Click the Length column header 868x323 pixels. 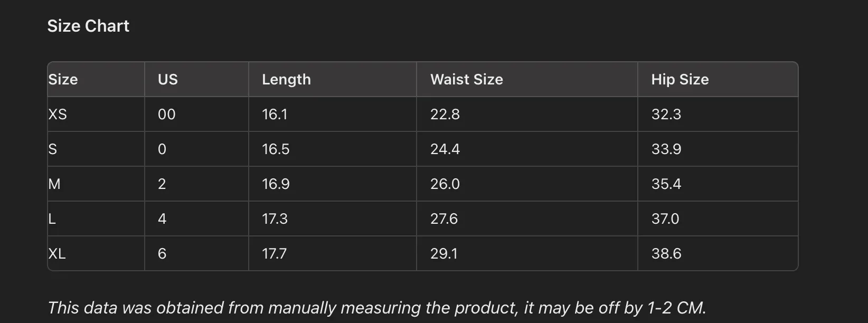333,79
